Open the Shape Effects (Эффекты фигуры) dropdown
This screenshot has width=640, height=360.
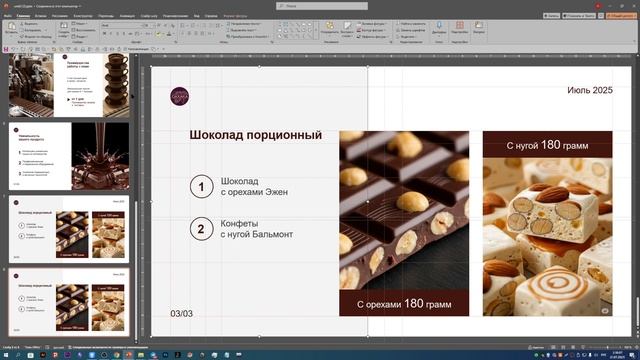click(372, 36)
